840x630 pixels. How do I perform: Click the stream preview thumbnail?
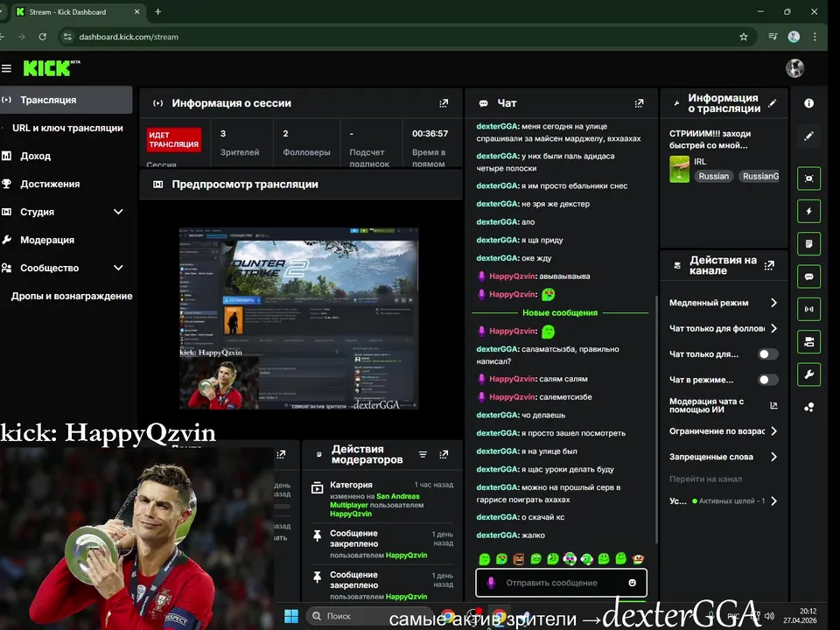299,318
